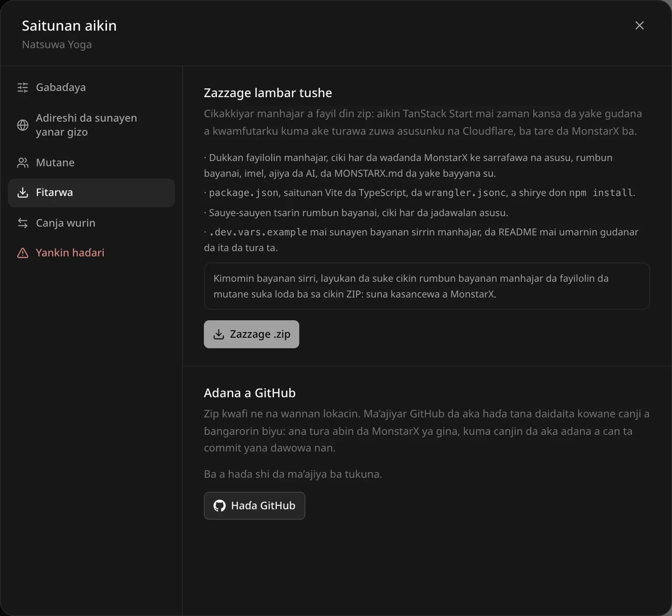Click the paragraph starting 'Zip kwafi ne na wannan lokacin'

[x=427, y=431]
